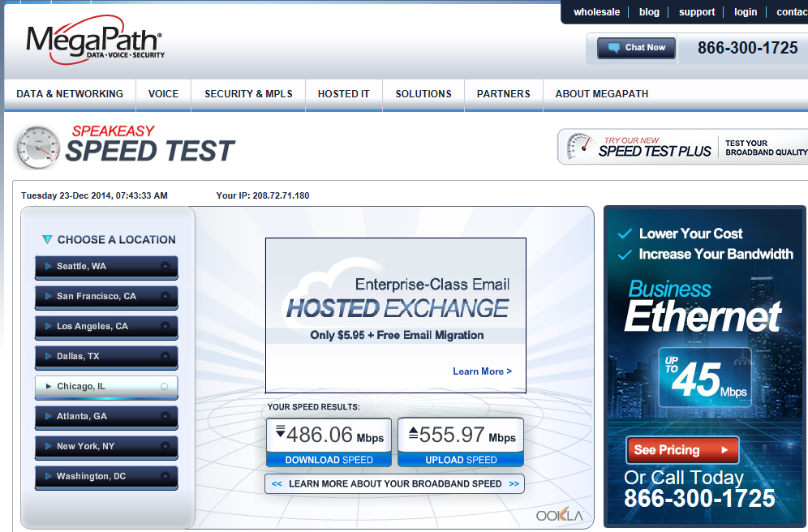
Task: Select the Seattle, WA radio indicator
Action: click(x=165, y=266)
